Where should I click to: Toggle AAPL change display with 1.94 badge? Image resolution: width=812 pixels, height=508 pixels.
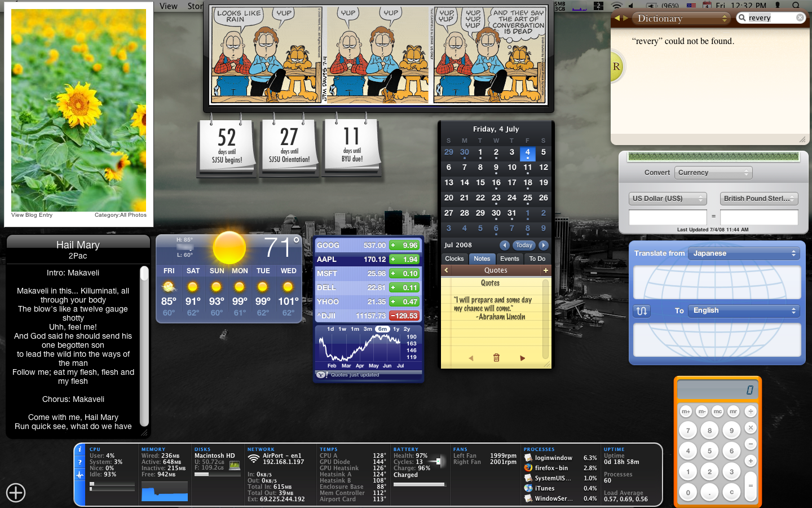pos(404,260)
